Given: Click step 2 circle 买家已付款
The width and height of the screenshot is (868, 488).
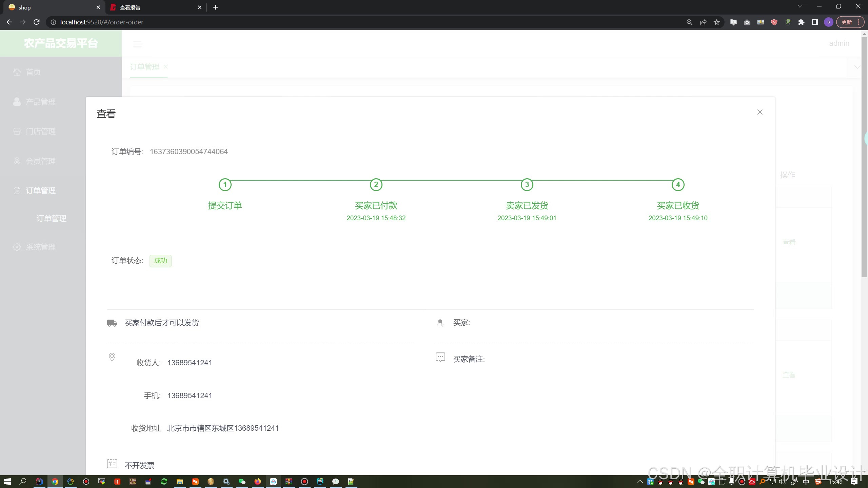Looking at the screenshot, I should [x=376, y=185].
